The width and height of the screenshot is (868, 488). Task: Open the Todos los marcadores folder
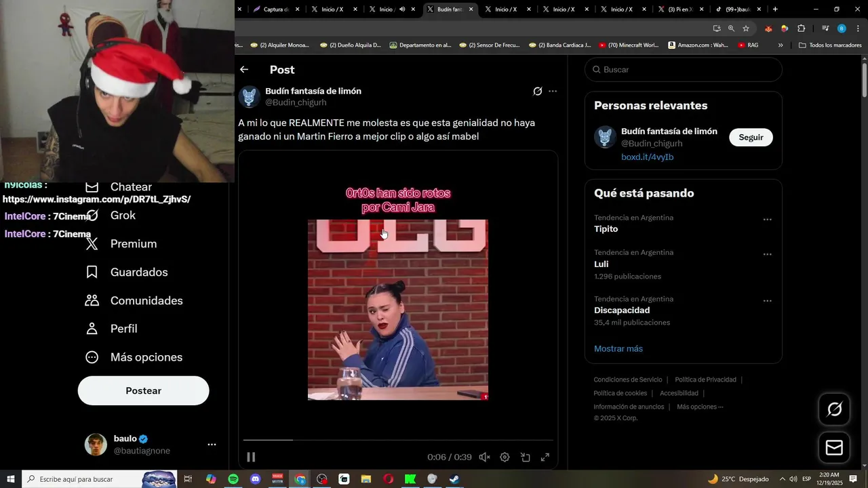[830, 45]
